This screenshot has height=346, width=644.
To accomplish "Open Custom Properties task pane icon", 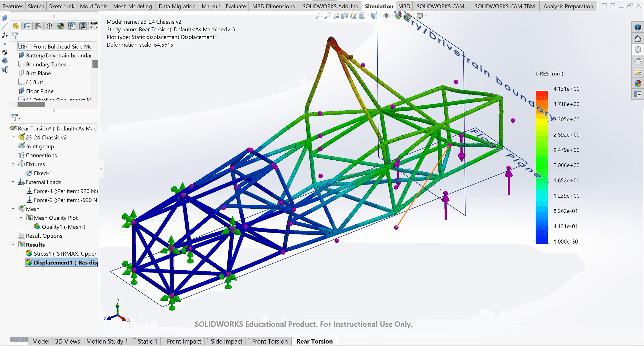I will pyautogui.click(x=638, y=94).
